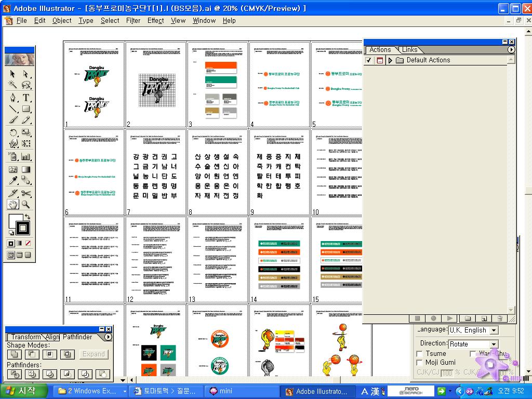Viewport: 532px width, 399px height.
Task: Select the Eyedropper tool
Action: 13,181
